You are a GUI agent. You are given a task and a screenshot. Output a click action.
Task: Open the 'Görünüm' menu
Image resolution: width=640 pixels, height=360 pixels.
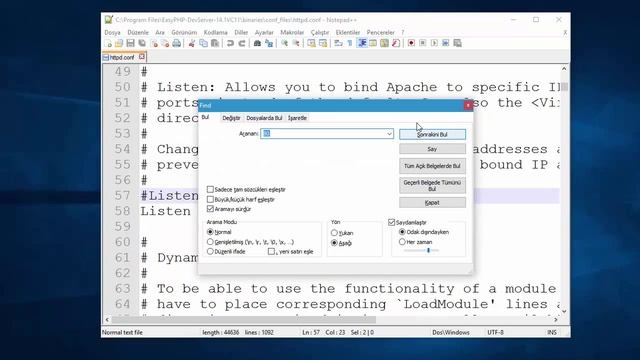point(184,32)
